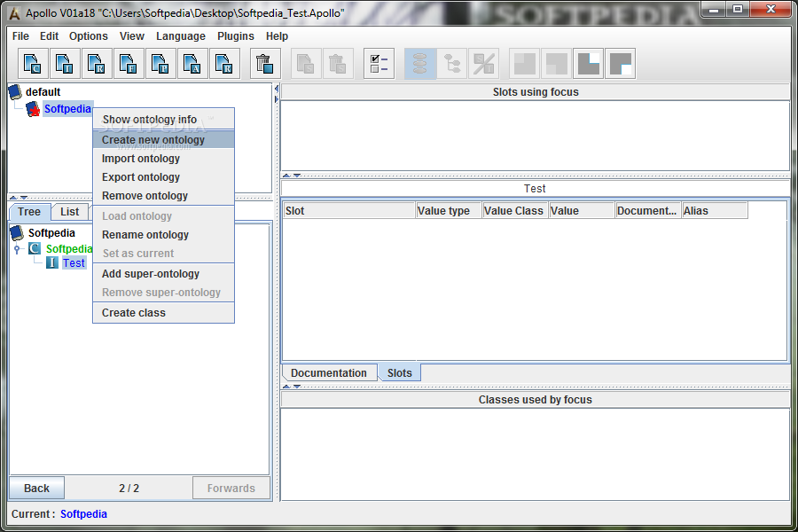
Task: Choose 'Show ontology info' from context menu
Action: pos(163,120)
